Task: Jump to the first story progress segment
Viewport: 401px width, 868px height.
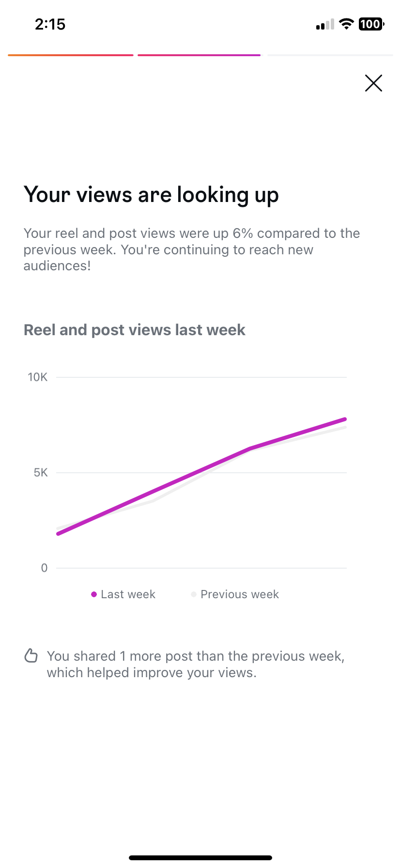Action: tap(71, 55)
